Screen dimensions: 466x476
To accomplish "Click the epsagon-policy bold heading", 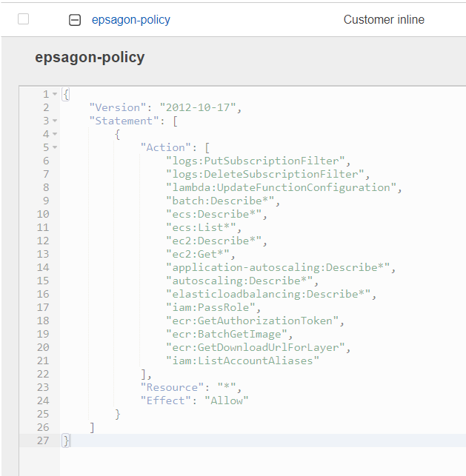I will tap(90, 58).
